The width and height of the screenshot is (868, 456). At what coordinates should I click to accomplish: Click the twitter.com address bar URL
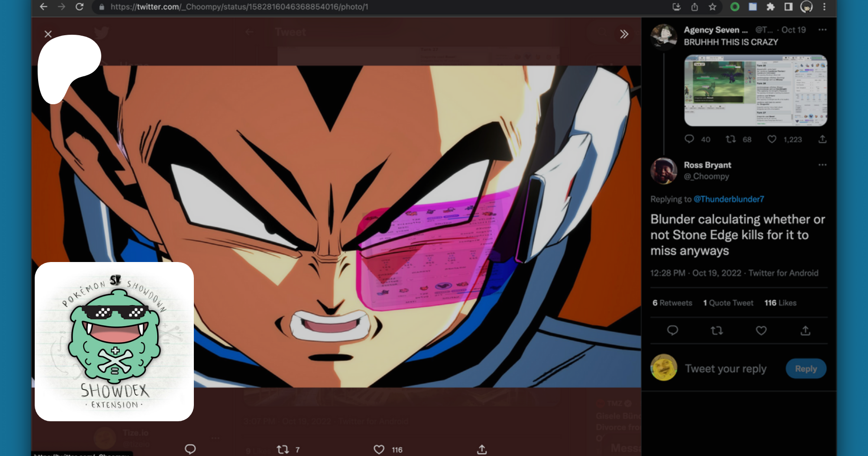[x=239, y=7]
